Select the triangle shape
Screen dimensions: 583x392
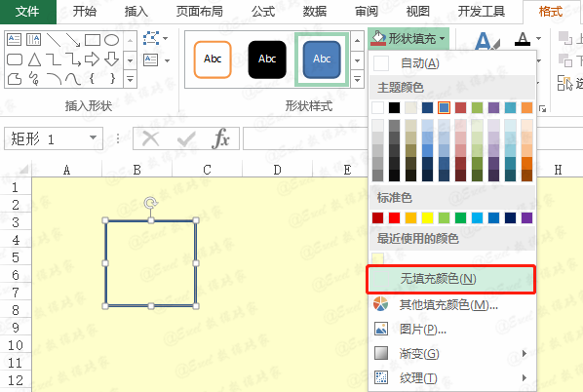[34, 59]
